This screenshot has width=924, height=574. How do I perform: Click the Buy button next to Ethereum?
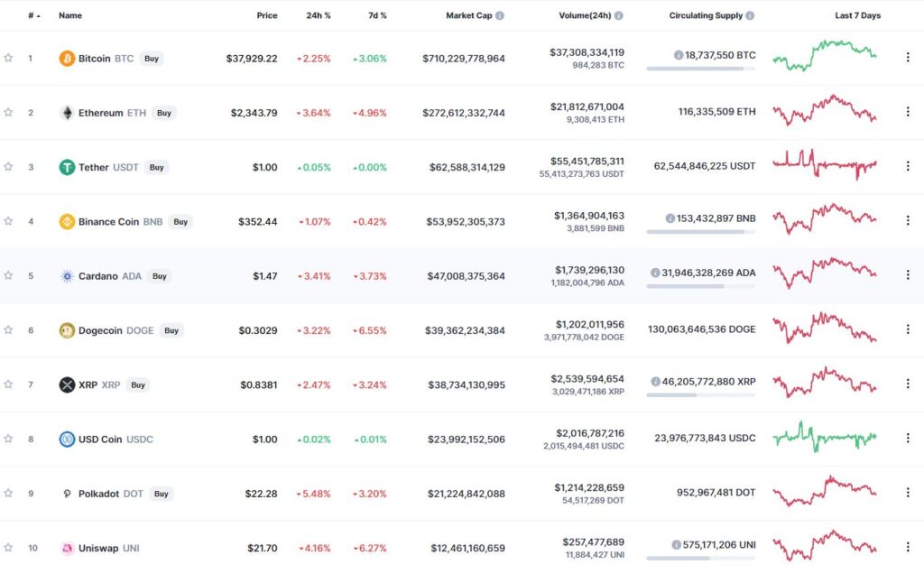pos(164,113)
